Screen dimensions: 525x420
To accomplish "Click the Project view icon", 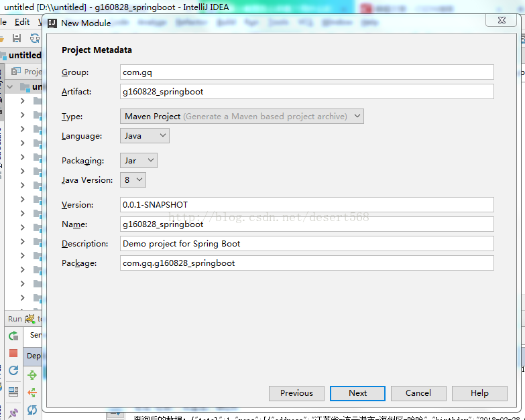I will coord(15,71).
